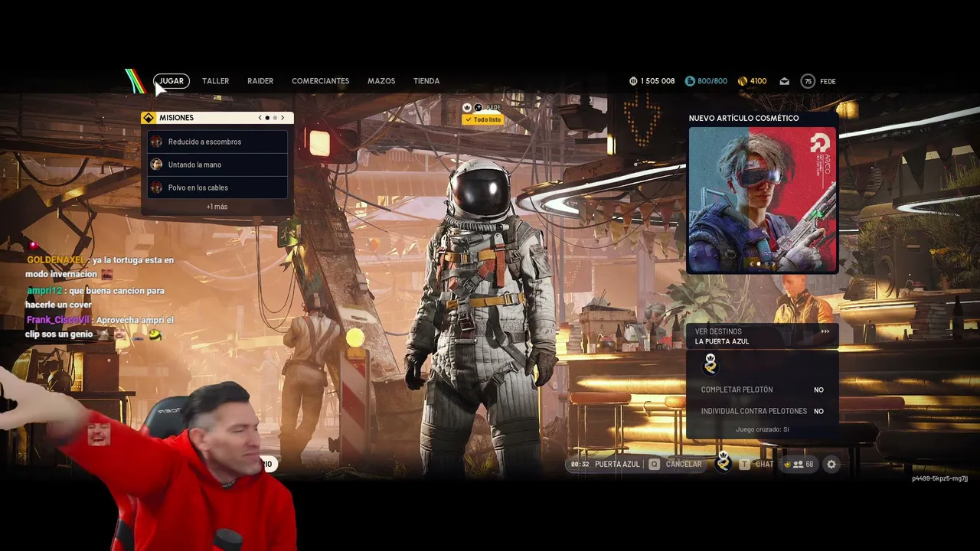The image size is (980, 551).
Task: Go to the COMERCIANTES tab
Action: (x=320, y=81)
